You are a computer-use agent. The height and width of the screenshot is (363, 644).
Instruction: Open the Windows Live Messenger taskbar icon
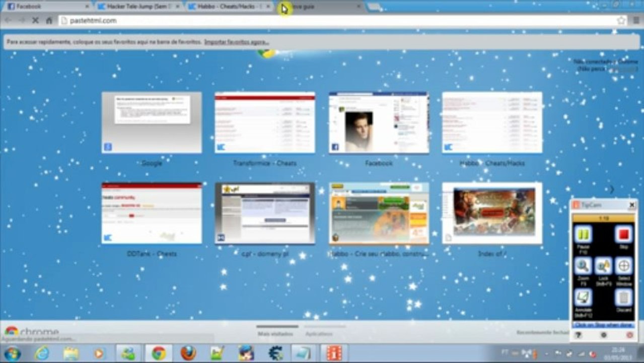pyautogui.click(x=129, y=353)
